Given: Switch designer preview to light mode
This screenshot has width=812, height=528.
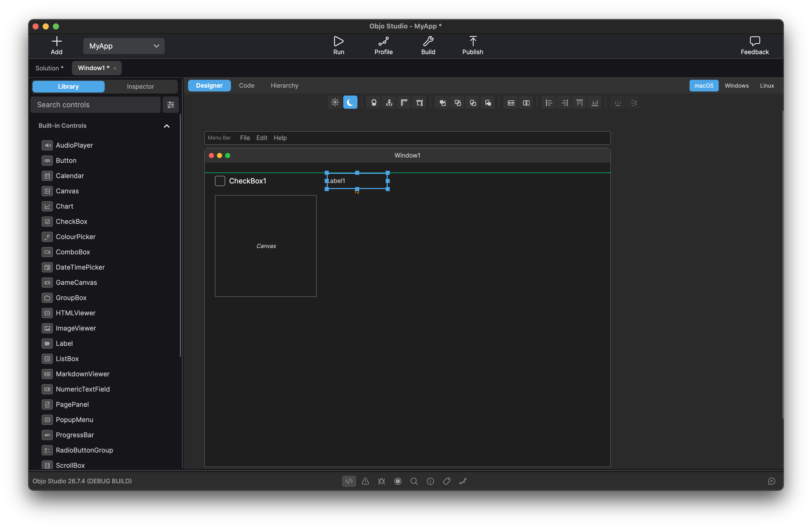Looking at the screenshot, I should [335, 102].
